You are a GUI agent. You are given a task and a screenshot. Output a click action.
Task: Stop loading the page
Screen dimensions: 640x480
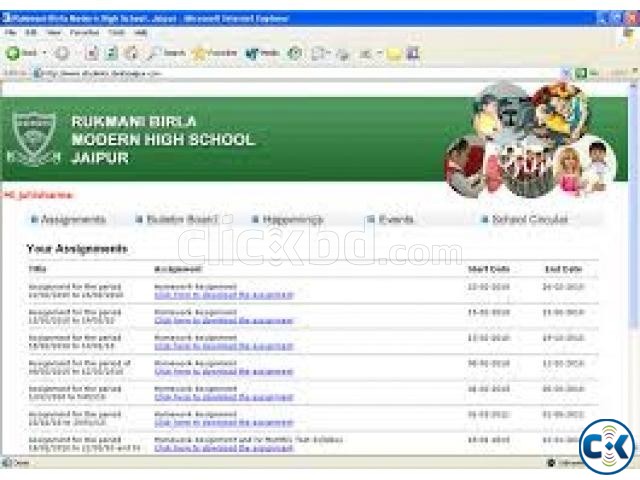coord(92,53)
